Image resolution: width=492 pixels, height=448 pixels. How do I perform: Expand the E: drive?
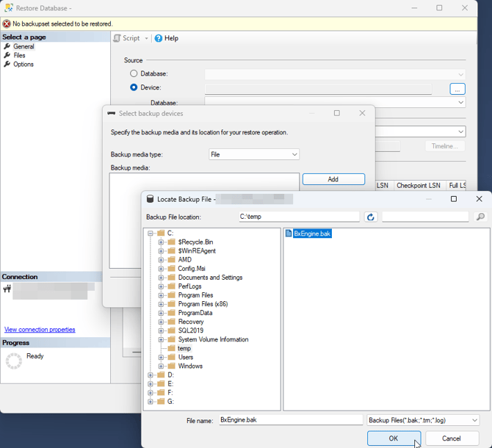point(151,383)
